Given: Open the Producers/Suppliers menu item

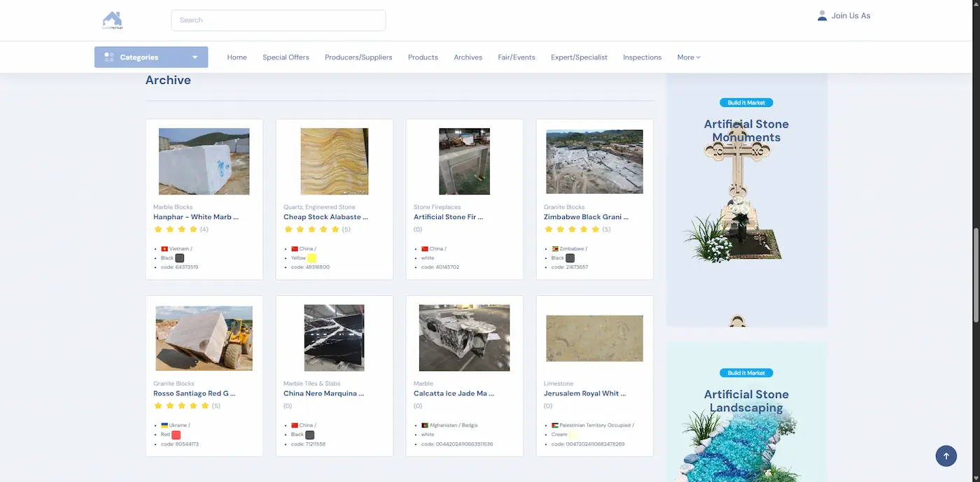Looking at the screenshot, I should (x=358, y=57).
